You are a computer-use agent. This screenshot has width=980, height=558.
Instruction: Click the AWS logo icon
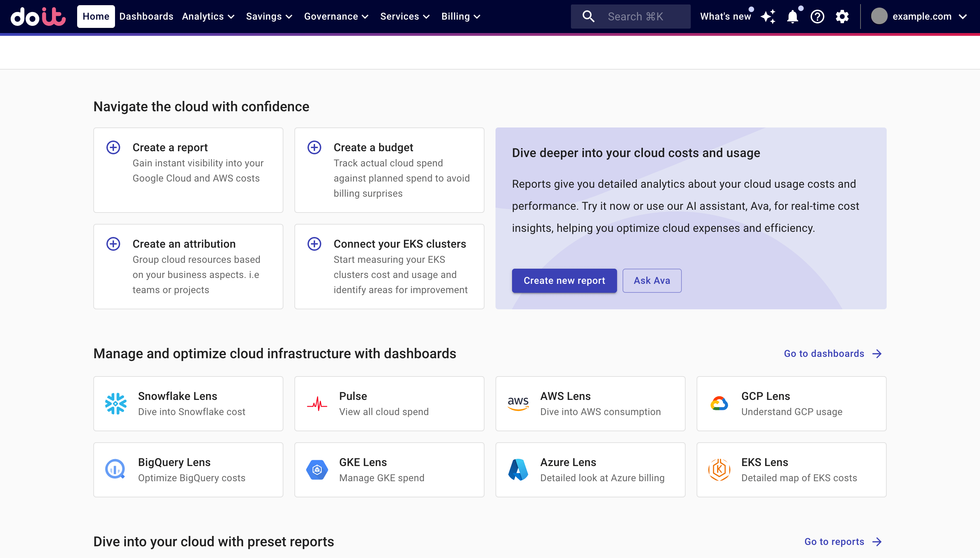tap(518, 404)
